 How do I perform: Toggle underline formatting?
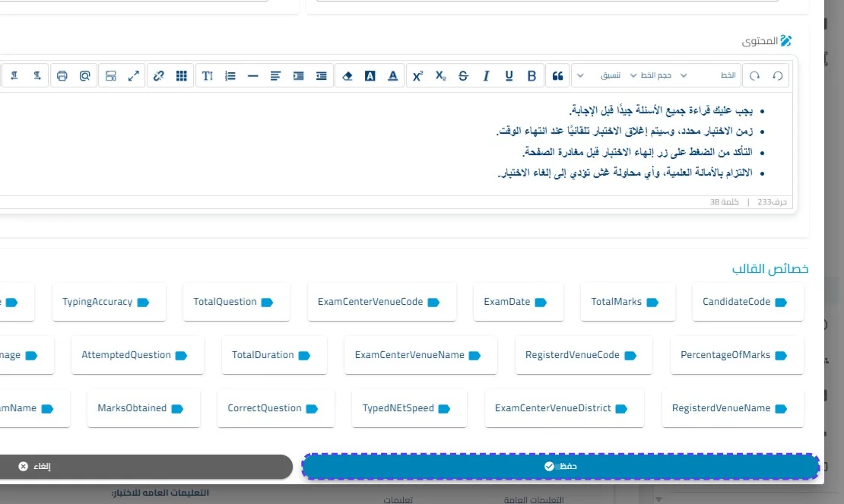click(x=509, y=76)
